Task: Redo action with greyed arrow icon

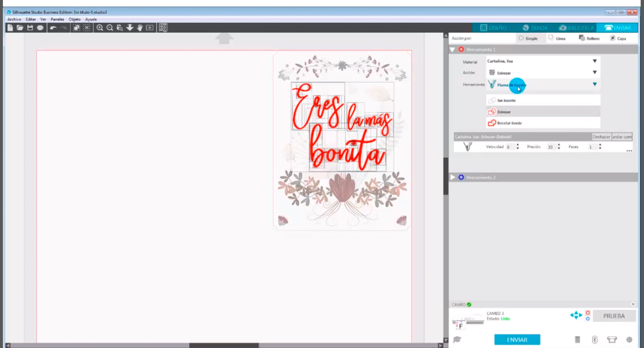Action: pos(63,28)
